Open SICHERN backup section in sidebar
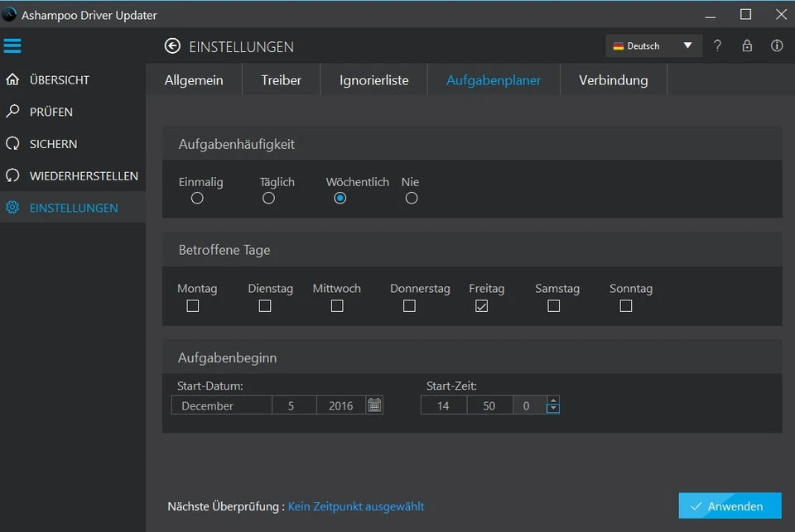 pyautogui.click(x=53, y=144)
